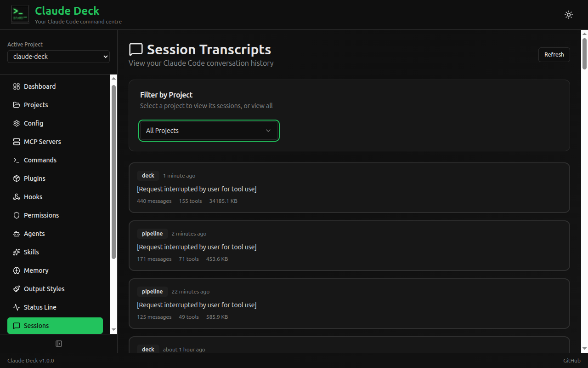
Task: Switch to the Plugins section
Action: point(35,178)
